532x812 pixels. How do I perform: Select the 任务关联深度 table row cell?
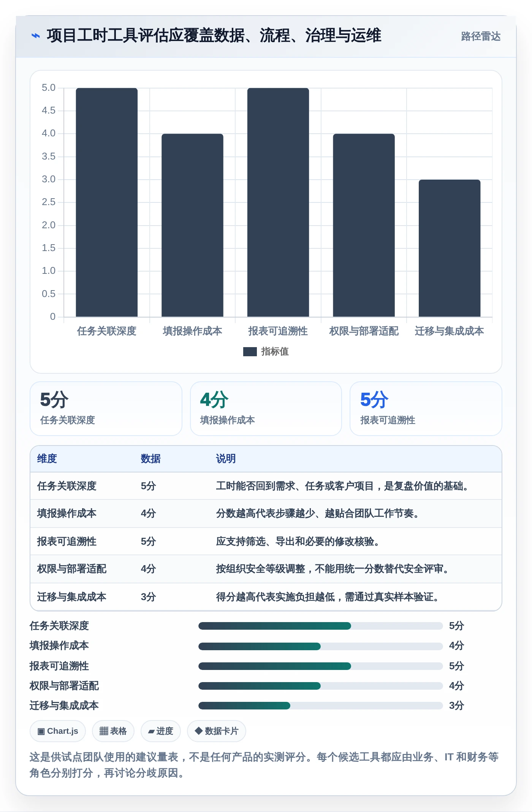point(67,486)
